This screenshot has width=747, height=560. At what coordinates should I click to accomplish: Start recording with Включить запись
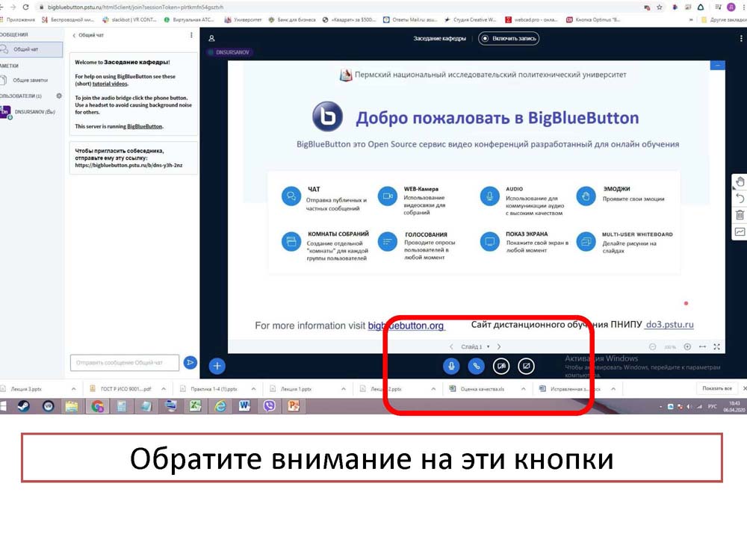509,39
